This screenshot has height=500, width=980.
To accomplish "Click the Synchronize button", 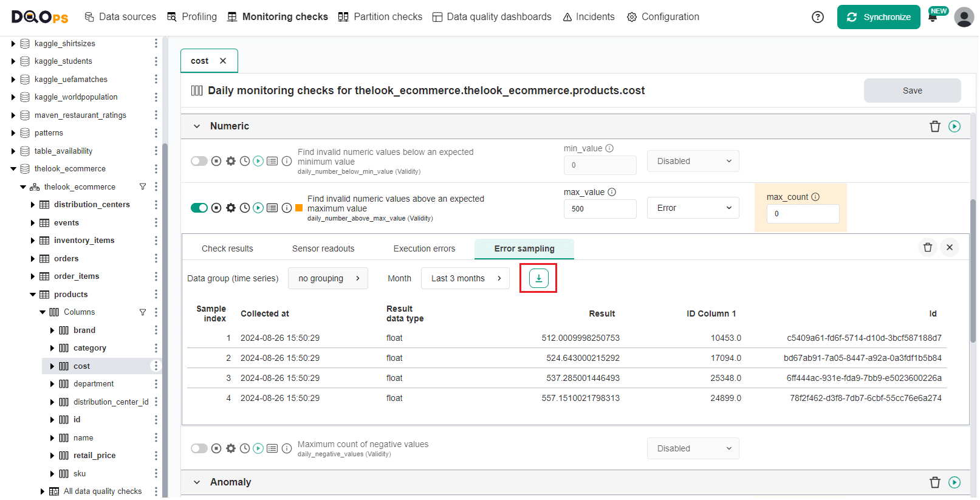I will (x=879, y=17).
